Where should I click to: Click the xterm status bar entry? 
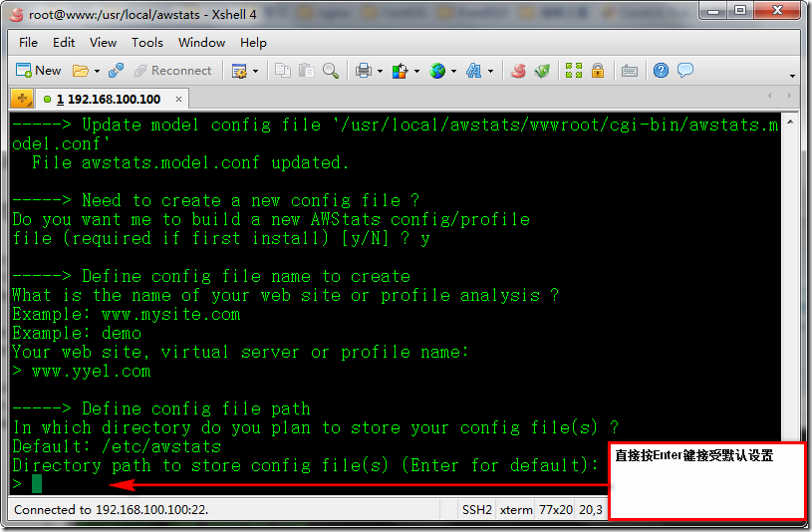(516, 510)
